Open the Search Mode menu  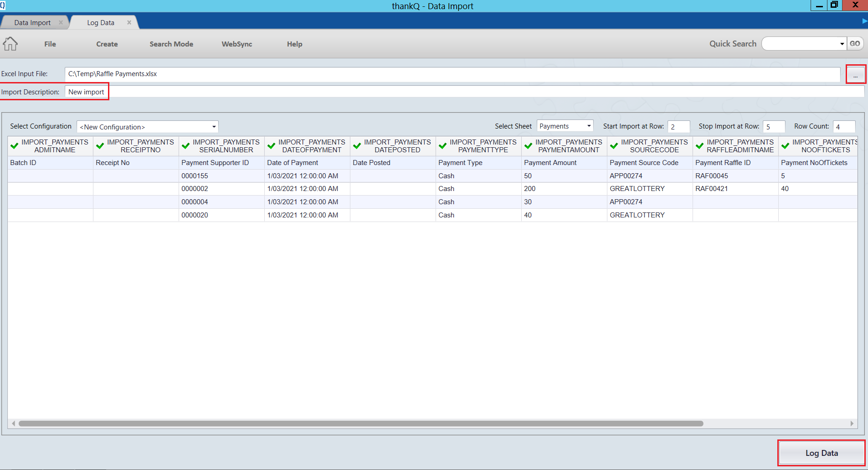pos(171,44)
